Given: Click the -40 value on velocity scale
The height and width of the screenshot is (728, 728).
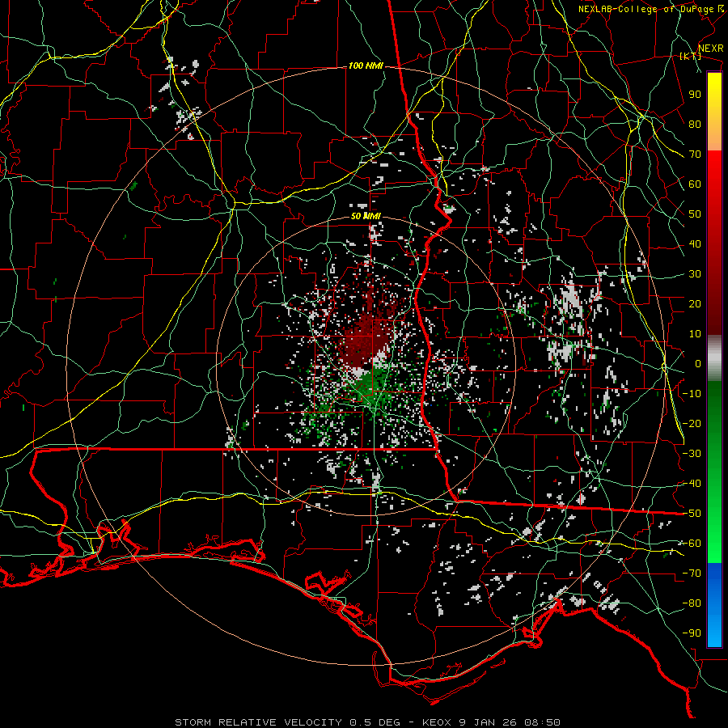Looking at the screenshot, I should 692,484.
